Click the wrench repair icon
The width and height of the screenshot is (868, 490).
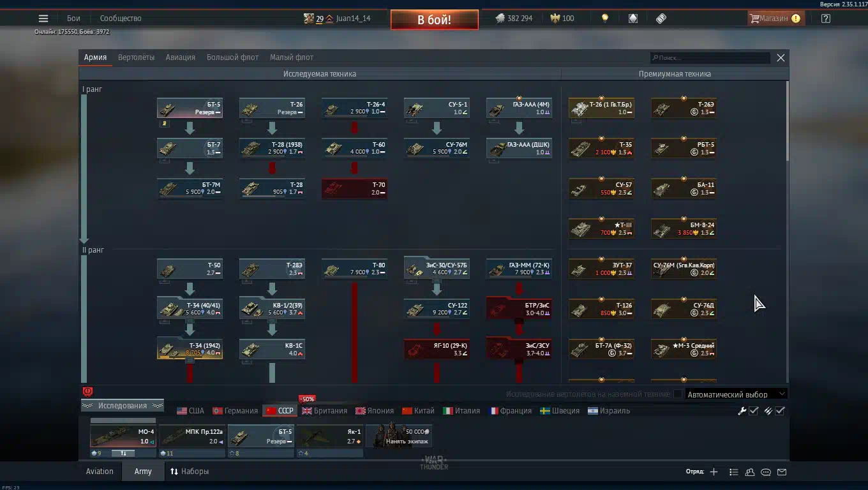[742, 411]
